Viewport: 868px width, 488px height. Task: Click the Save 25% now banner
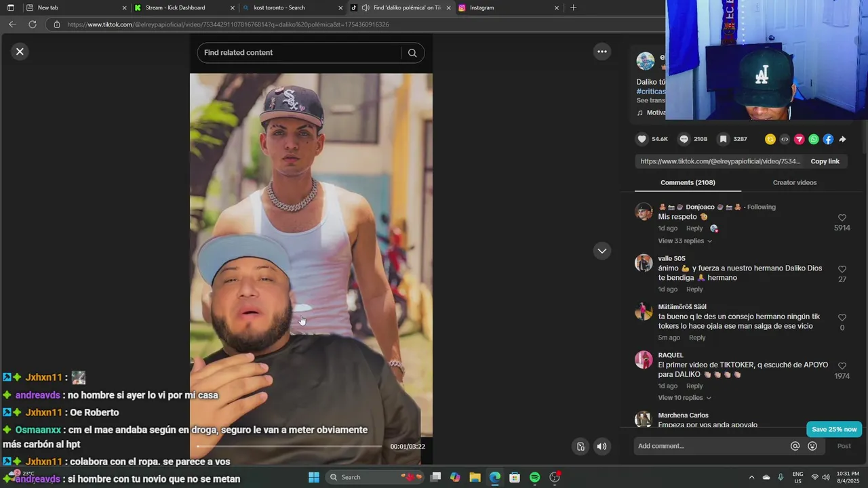[x=834, y=429]
